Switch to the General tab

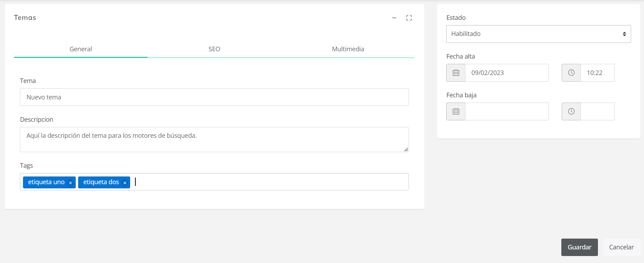coord(81,49)
